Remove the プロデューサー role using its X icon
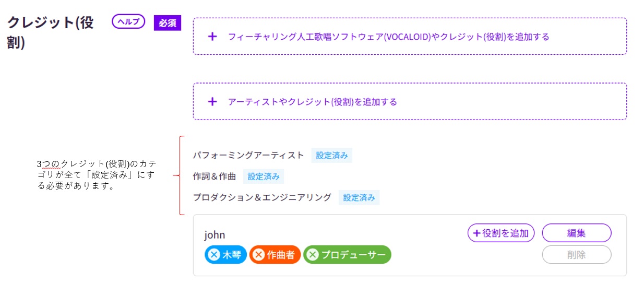 tap(312, 255)
